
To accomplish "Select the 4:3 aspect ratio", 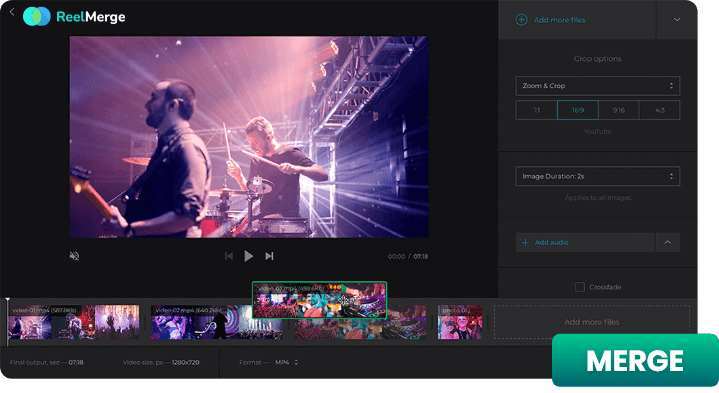I will click(659, 110).
